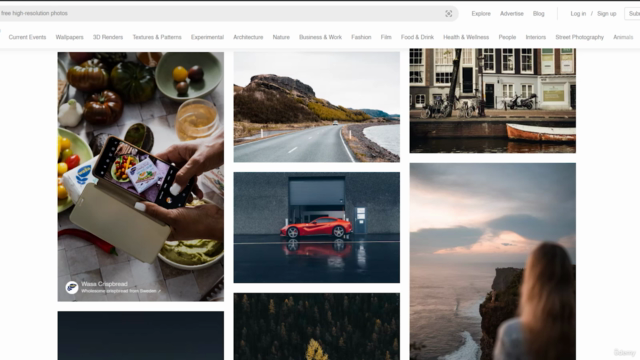640x360 pixels.
Task: Open the Fashion category
Action: [361, 37]
